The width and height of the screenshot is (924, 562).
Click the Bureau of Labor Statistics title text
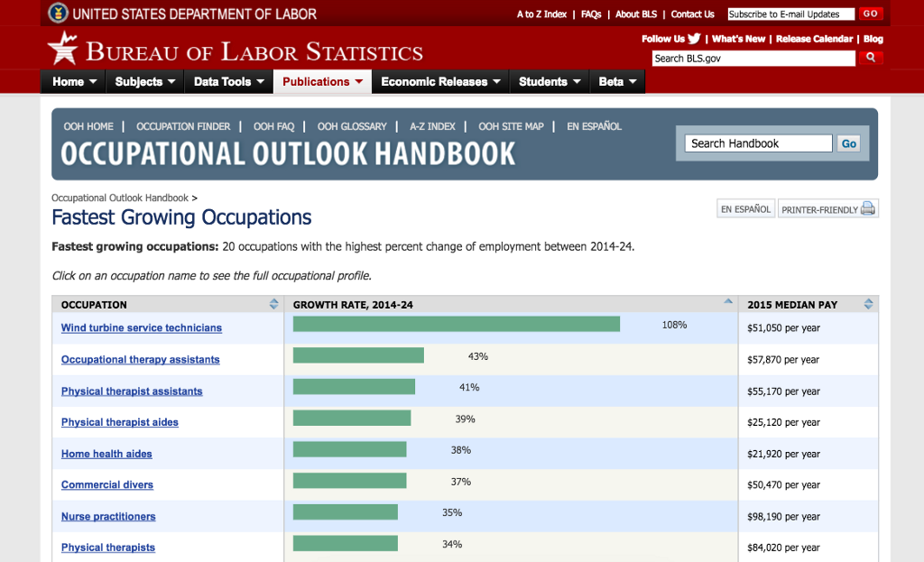pyautogui.click(x=254, y=51)
